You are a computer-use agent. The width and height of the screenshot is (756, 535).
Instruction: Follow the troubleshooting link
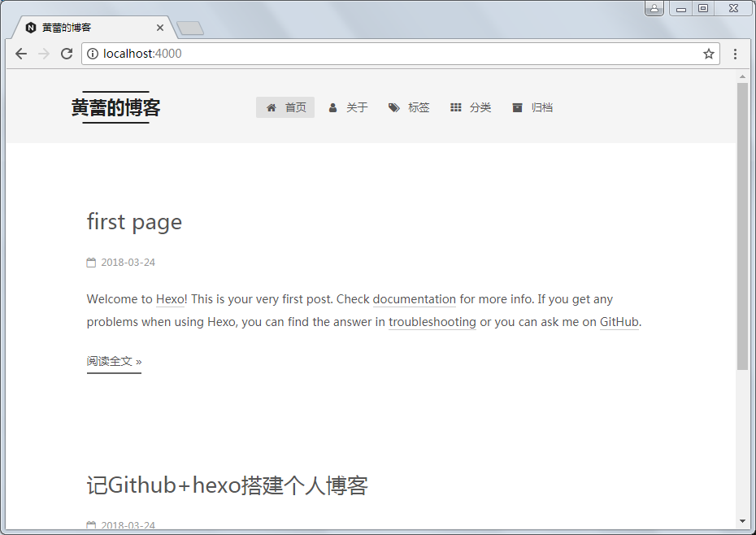coord(432,322)
